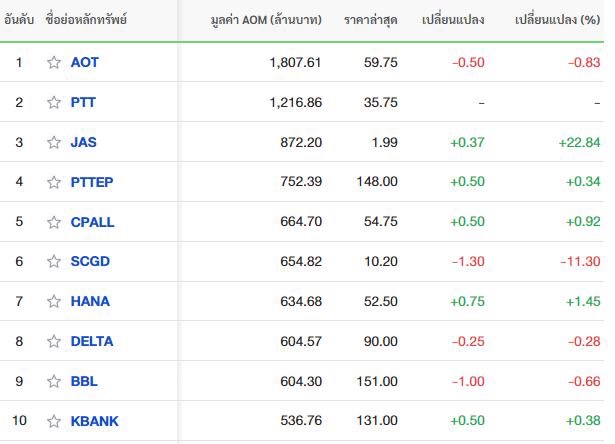
Task: Toggle favorite star for PTT
Action: pos(54,102)
